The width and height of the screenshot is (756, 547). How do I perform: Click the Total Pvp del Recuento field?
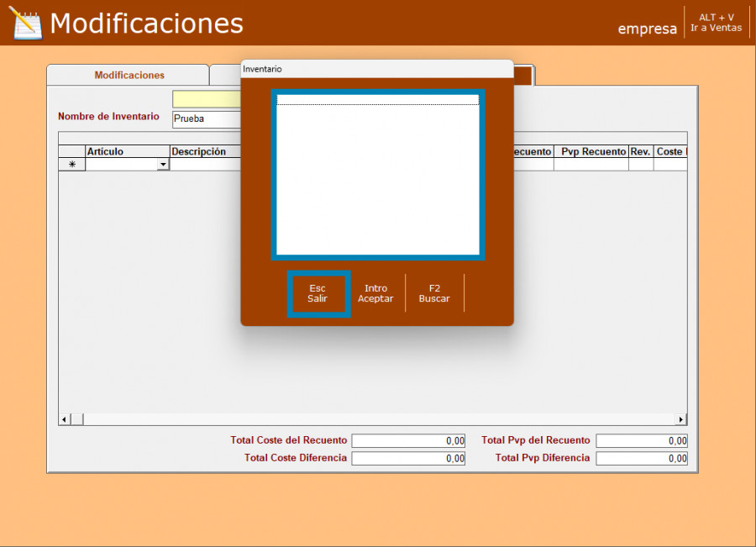[641, 440]
